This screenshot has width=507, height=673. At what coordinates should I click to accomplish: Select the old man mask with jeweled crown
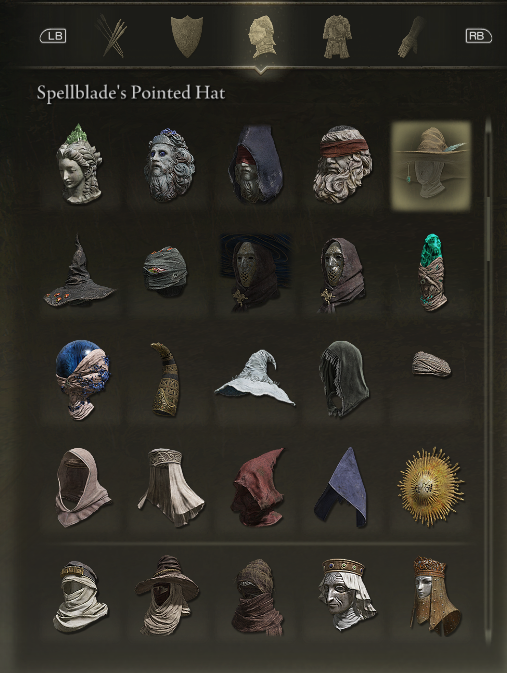[x=346, y=594]
